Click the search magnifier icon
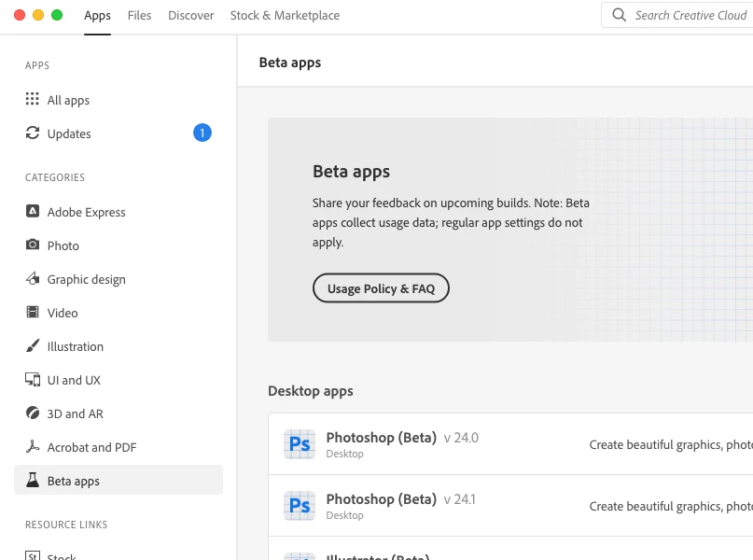The width and height of the screenshot is (753, 560). [619, 15]
